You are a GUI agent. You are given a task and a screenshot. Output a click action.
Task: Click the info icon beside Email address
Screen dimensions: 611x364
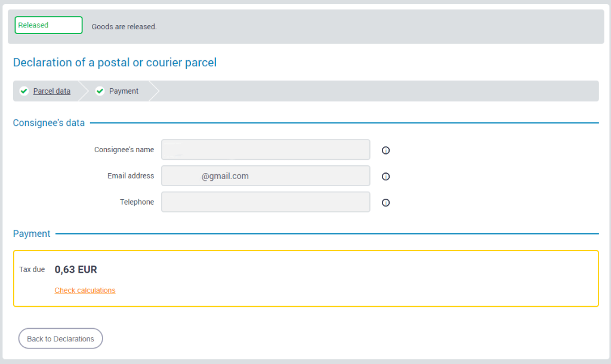tap(385, 177)
